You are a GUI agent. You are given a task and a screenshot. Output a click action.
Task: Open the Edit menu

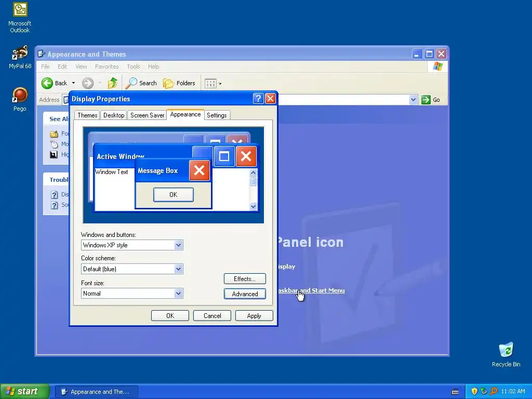[x=62, y=66]
